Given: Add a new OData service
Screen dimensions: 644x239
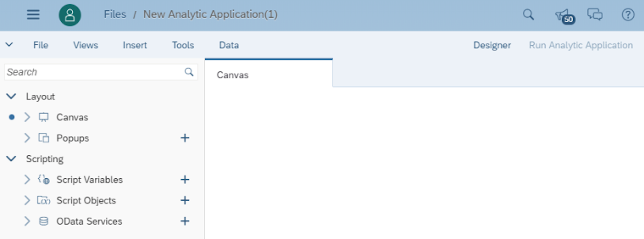Looking at the screenshot, I should click(185, 221).
